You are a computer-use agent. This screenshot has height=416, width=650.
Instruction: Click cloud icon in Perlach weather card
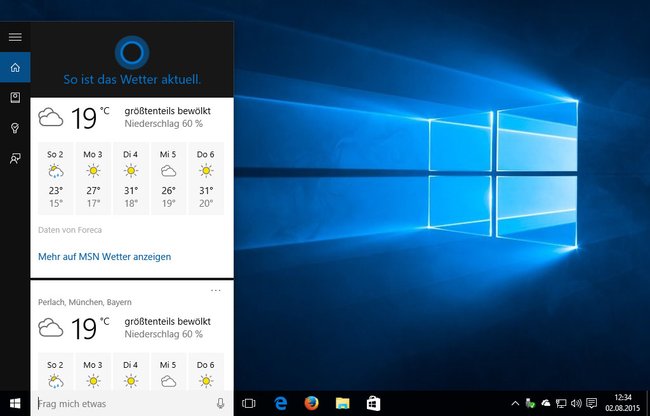point(51,328)
